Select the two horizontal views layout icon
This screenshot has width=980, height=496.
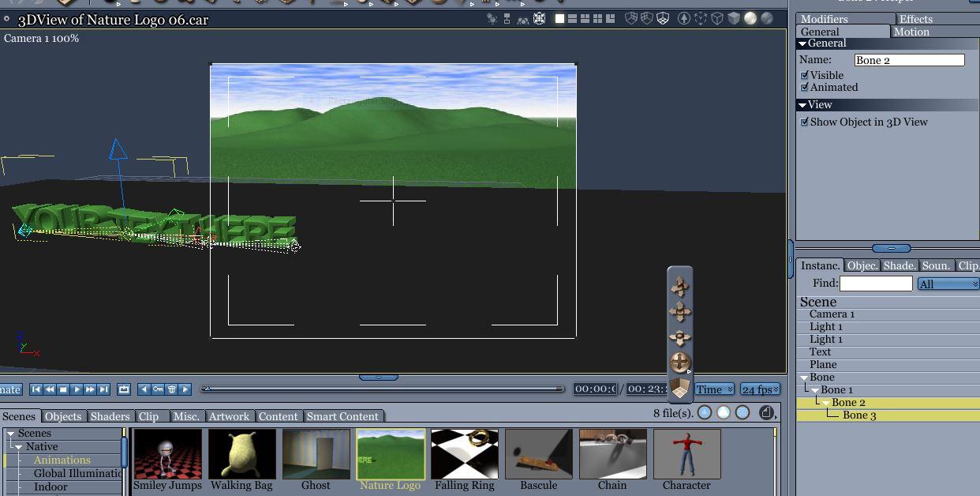572,18
